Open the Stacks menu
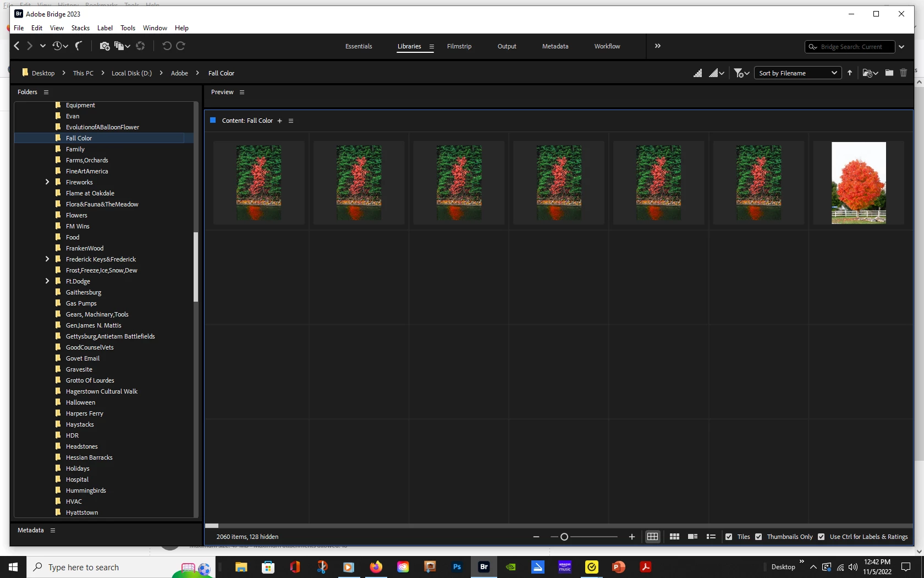 click(80, 28)
